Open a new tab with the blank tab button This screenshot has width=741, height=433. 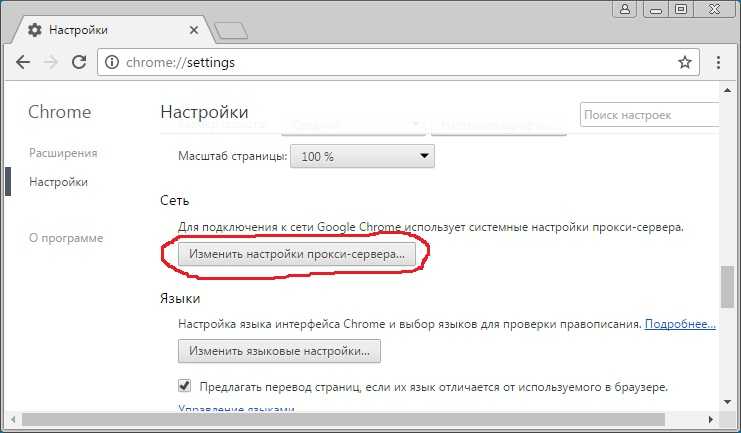click(x=231, y=31)
